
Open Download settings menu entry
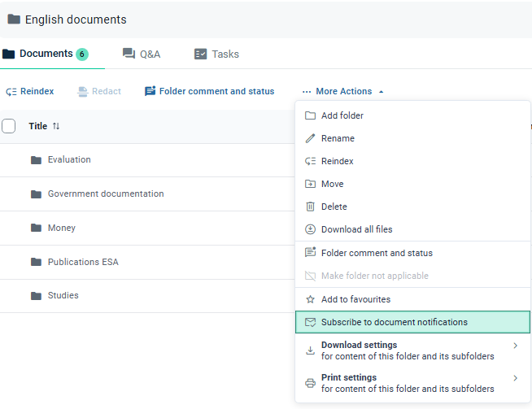tap(412, 350)
